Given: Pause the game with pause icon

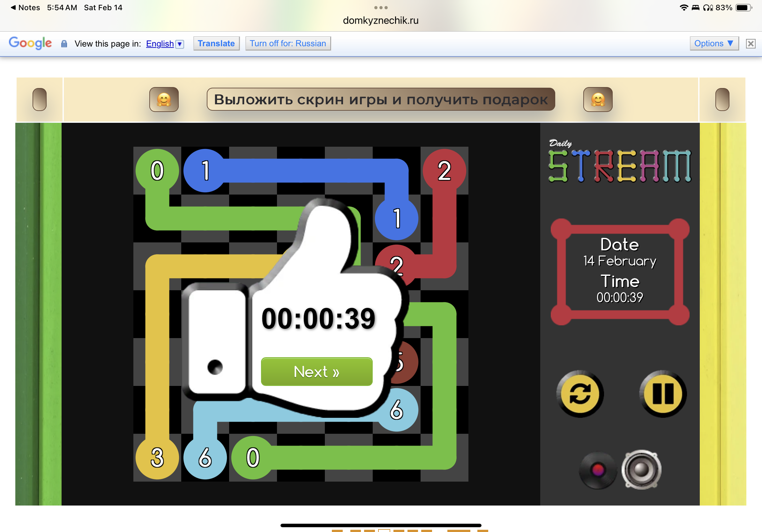Looking at the screenshot, I should 662,394.
